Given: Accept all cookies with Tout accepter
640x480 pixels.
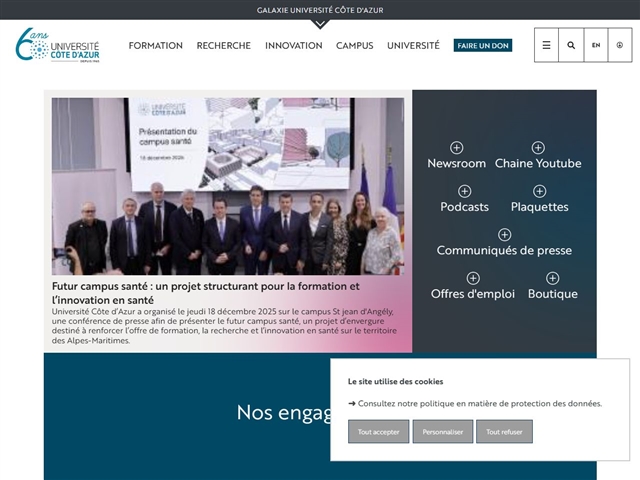Looking at the screenshot, I should pos(378,431).
